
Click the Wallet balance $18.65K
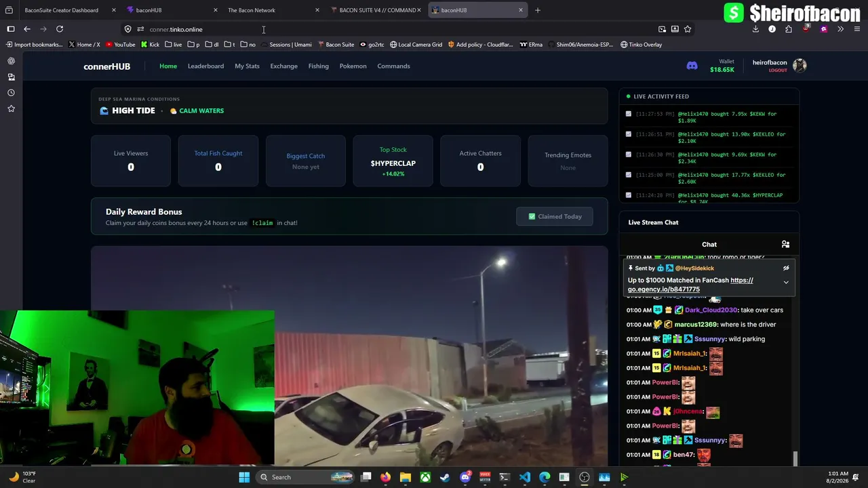point(722,70)
